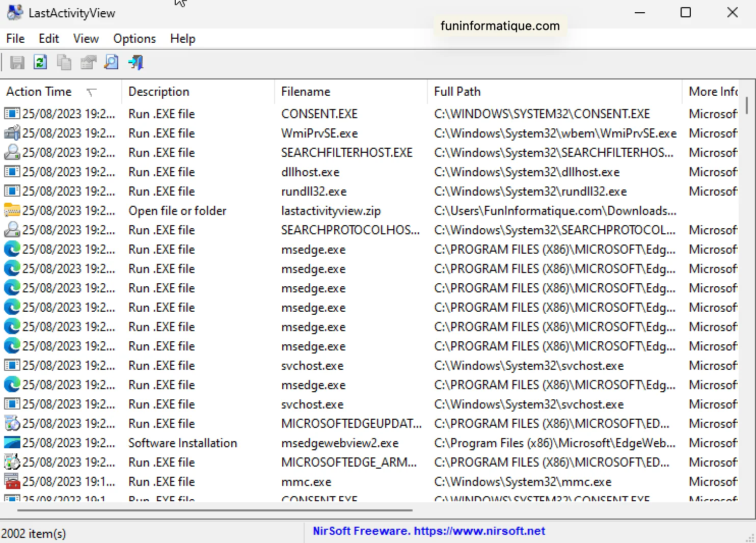Screen dimensions: 756x543
Task: Open Properties via the toolbar icon
Action: point(88,62)
